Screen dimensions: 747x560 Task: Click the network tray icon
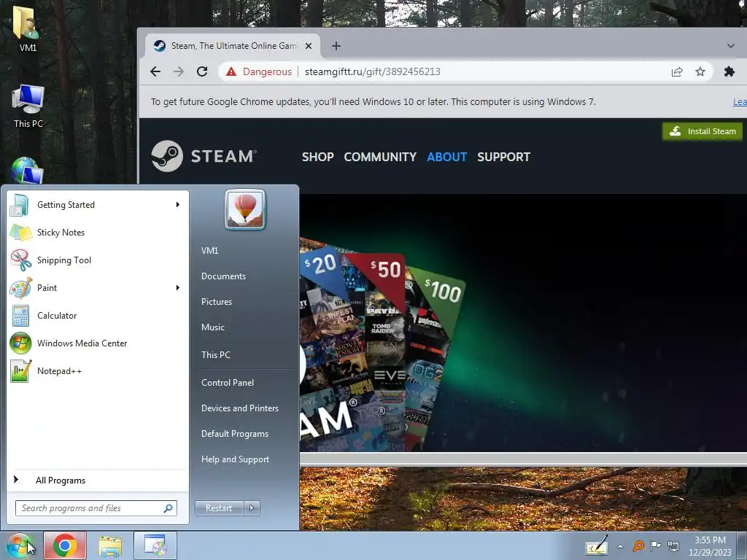point(673,545)
